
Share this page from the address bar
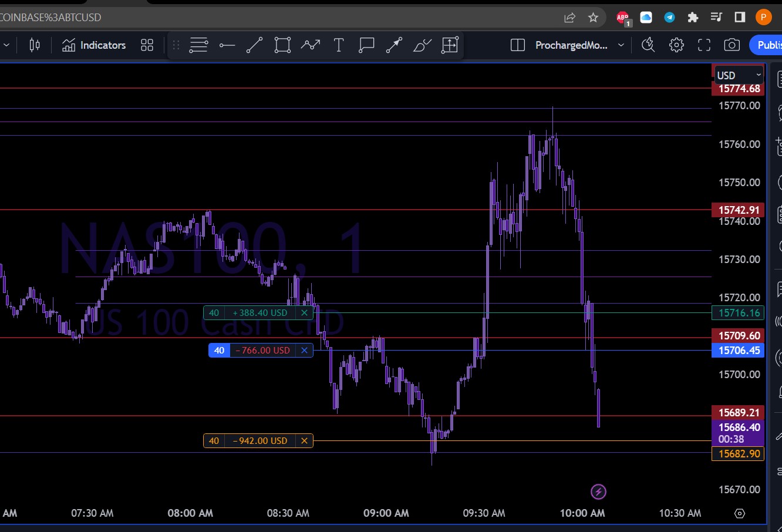569,18
